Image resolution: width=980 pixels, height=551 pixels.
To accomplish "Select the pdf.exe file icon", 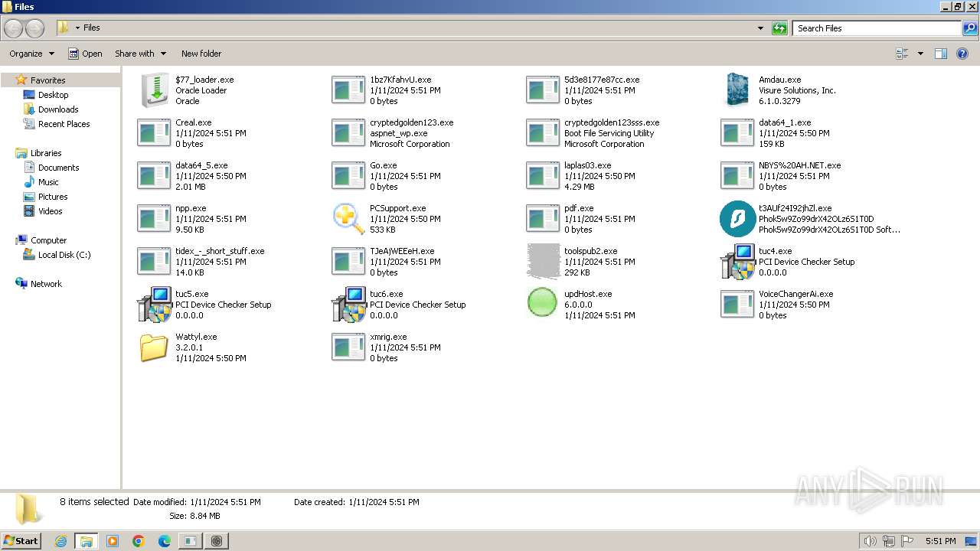I will (543, 219).
